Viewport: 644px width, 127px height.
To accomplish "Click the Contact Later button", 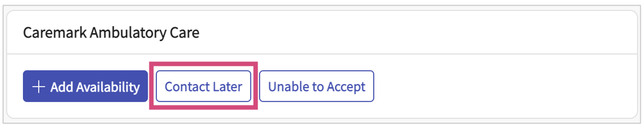I will point(203,86).
